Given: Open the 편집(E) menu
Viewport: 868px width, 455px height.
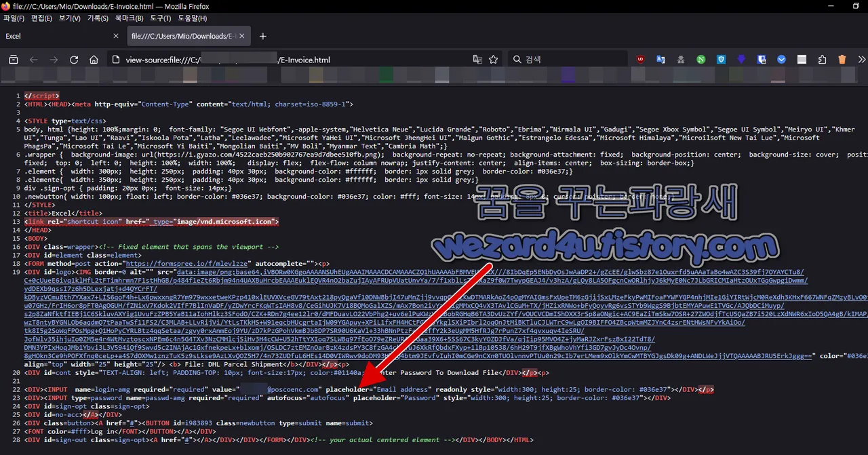Looking at the screenshot, I should click(x=42, y=18).
